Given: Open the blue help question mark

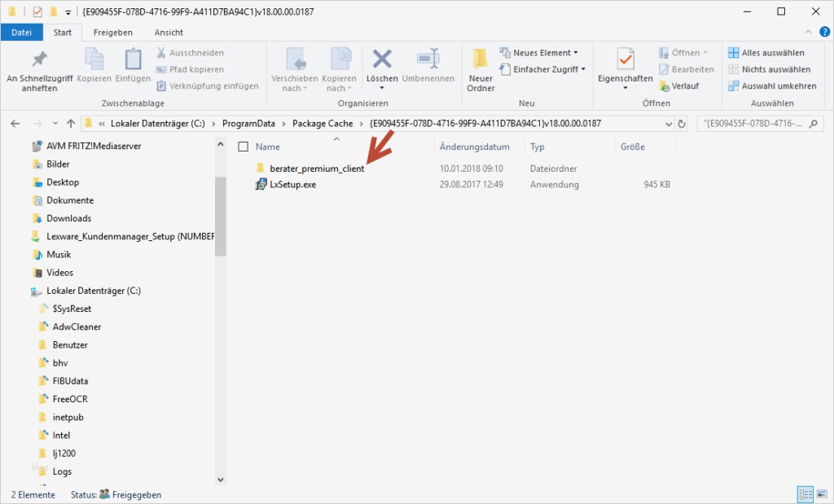Looking at the screenshot, I should (x=824, y=32).
